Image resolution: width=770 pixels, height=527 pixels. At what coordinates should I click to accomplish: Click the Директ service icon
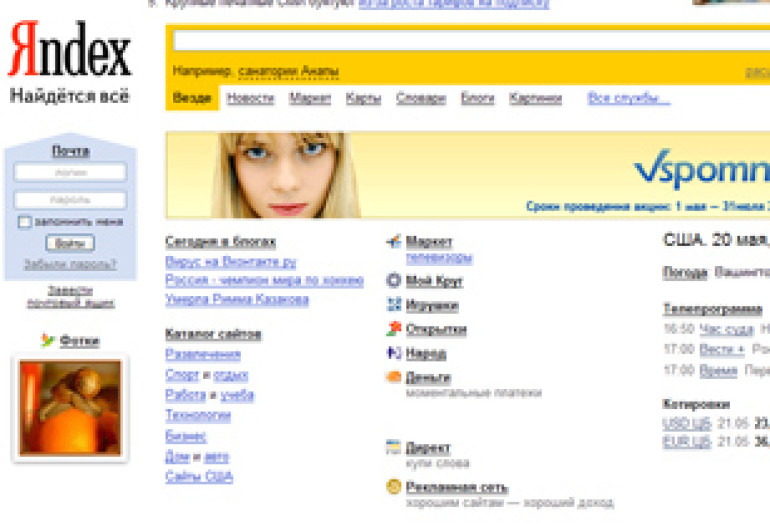click(393, 447)
